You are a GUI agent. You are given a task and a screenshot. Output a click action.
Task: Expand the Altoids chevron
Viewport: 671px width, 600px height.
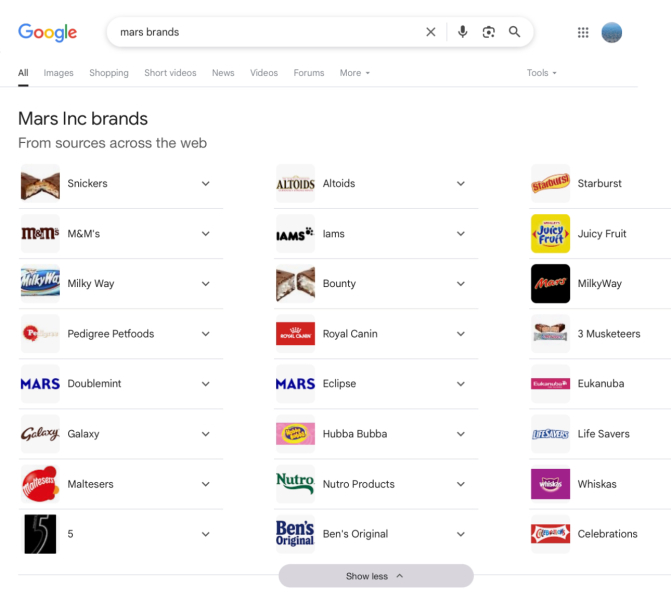[460, 184]
